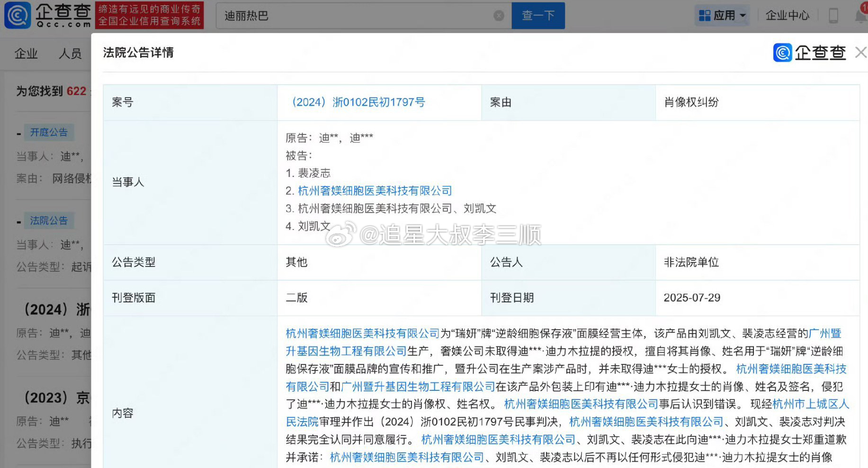Open the 应用 dropdown menu
868x468 pixels.
(x=723, y=16)
